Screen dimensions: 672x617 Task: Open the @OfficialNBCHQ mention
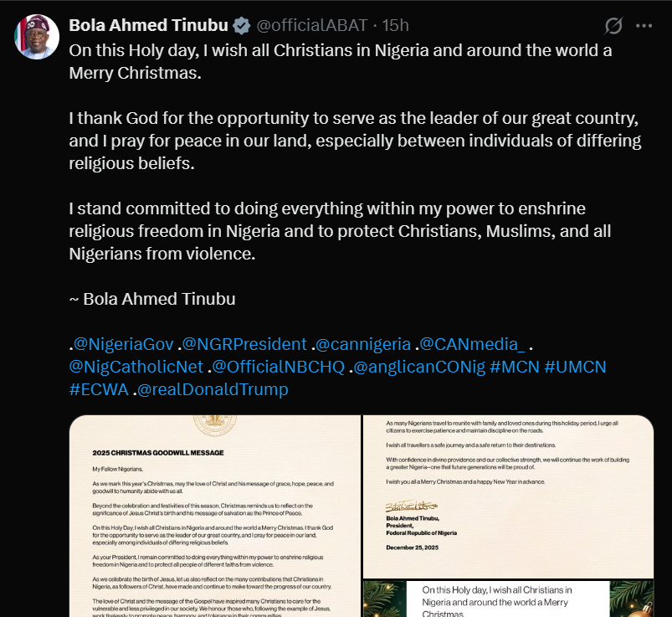click(279, 367)
